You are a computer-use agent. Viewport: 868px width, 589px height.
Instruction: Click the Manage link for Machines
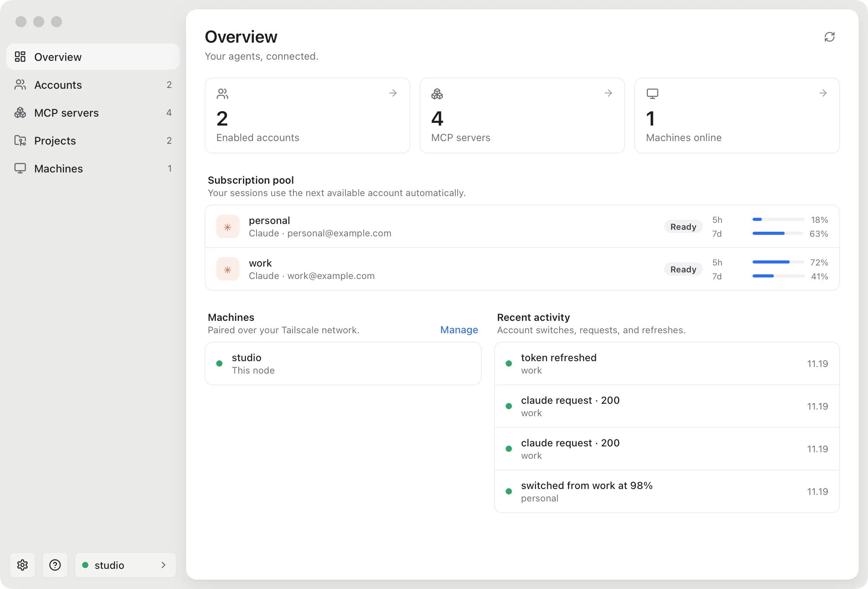[459, 330]
